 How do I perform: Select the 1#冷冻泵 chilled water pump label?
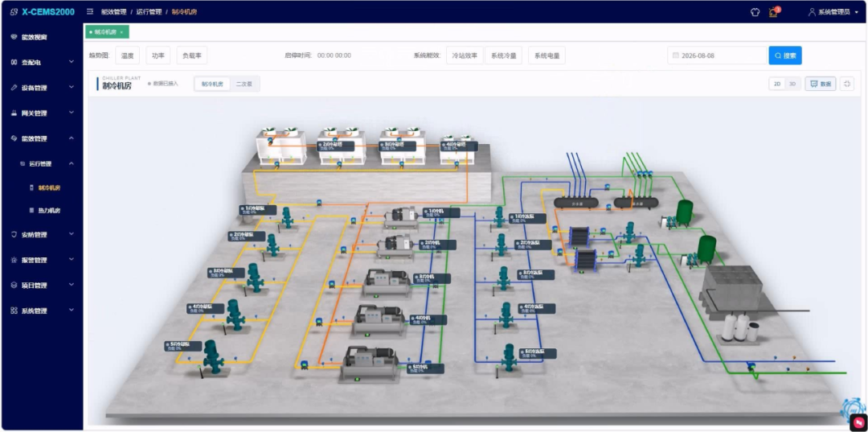526,218
